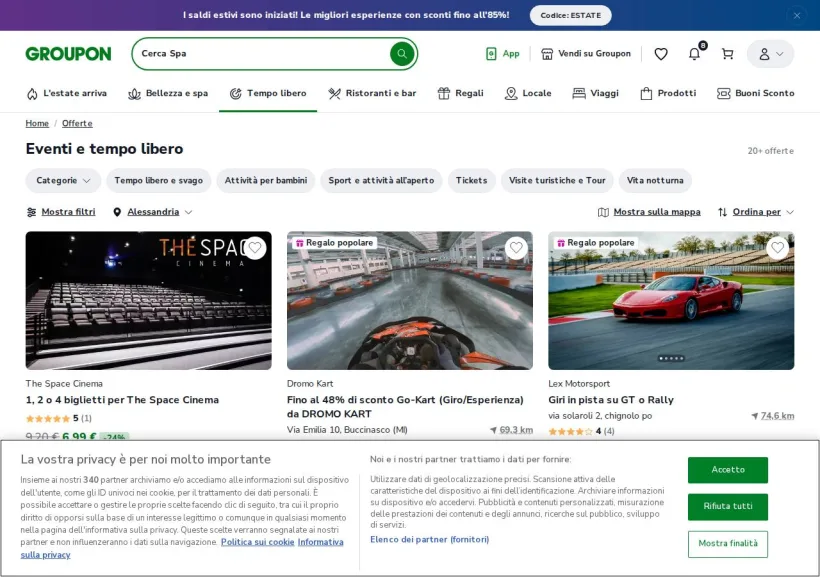Screen dimensions: 820x577
Task: Filter by Vita notturna chip
Action: pyautogui.click(x=655, y=180)
